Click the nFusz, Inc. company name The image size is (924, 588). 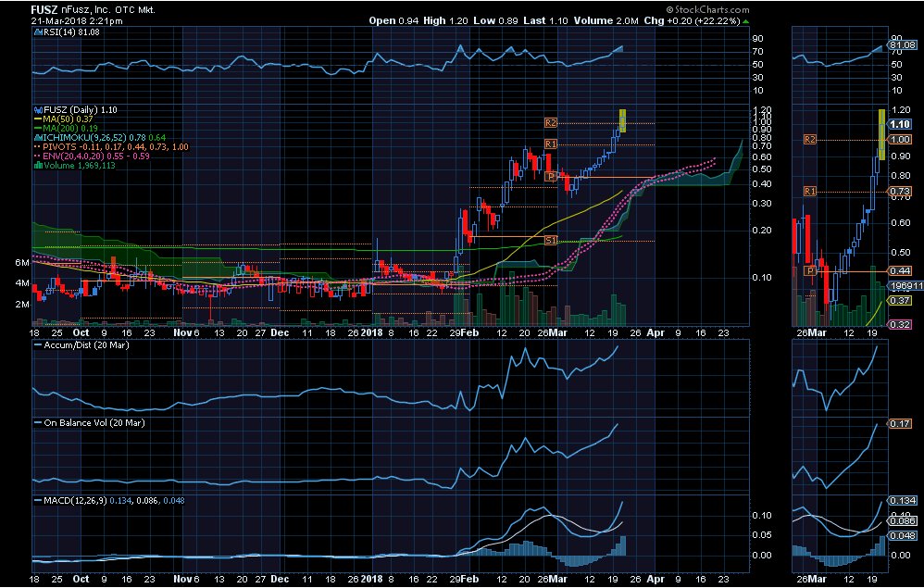88,10
